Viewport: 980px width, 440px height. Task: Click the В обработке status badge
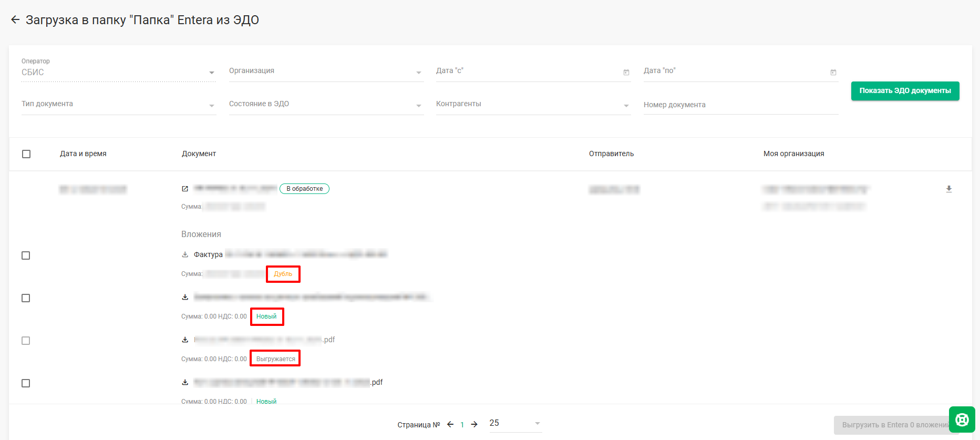coord(304,189)
